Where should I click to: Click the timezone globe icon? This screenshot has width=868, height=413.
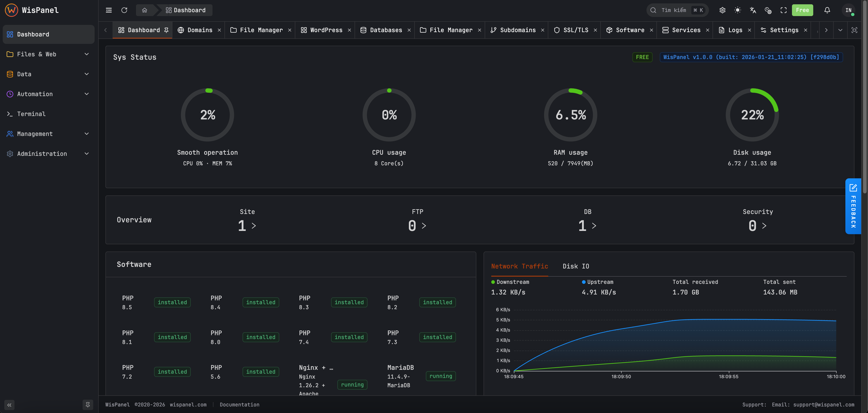tap(768, 10)
